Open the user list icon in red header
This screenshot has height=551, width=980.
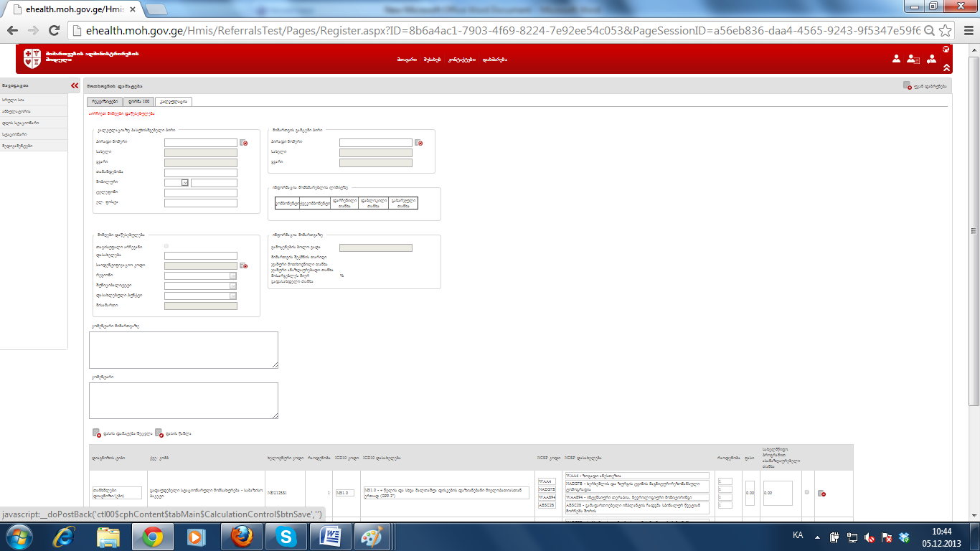[x=913, y=60]
